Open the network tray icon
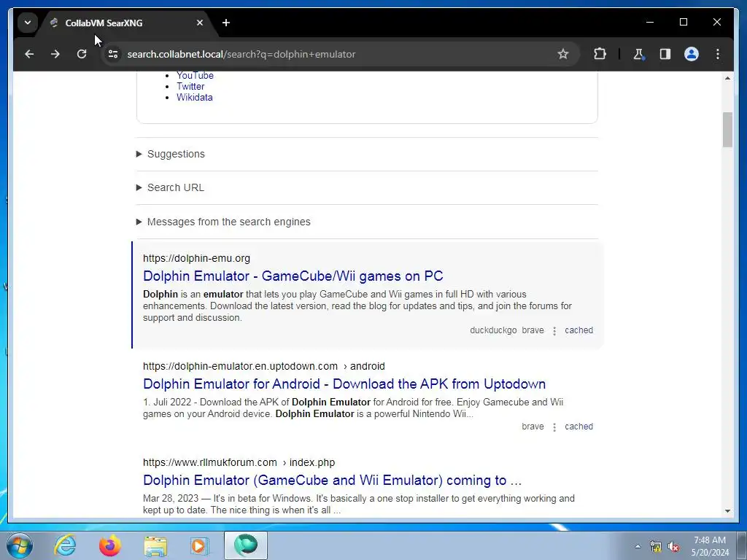Image resolution: width=747 pixels, height=560 pixels. tap(656, 546)
